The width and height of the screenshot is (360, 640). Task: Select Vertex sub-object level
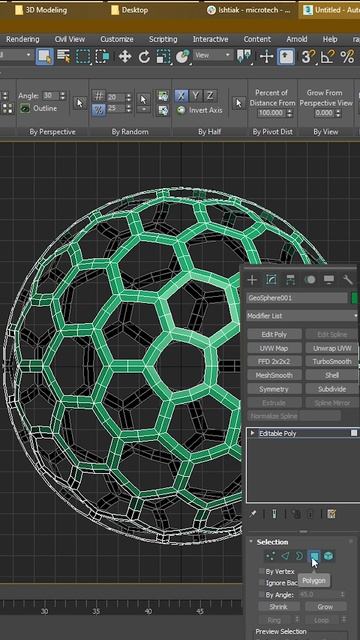(270, 556)
